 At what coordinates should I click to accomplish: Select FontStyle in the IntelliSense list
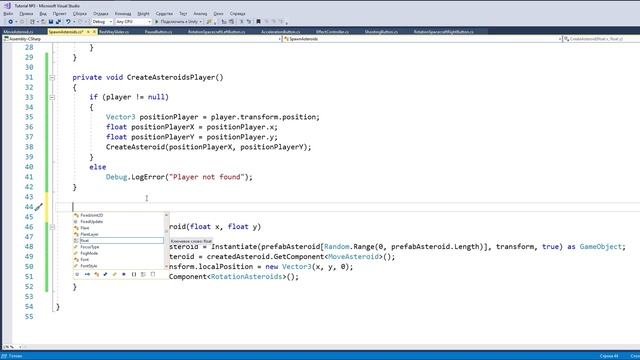[x=118, y=266]
